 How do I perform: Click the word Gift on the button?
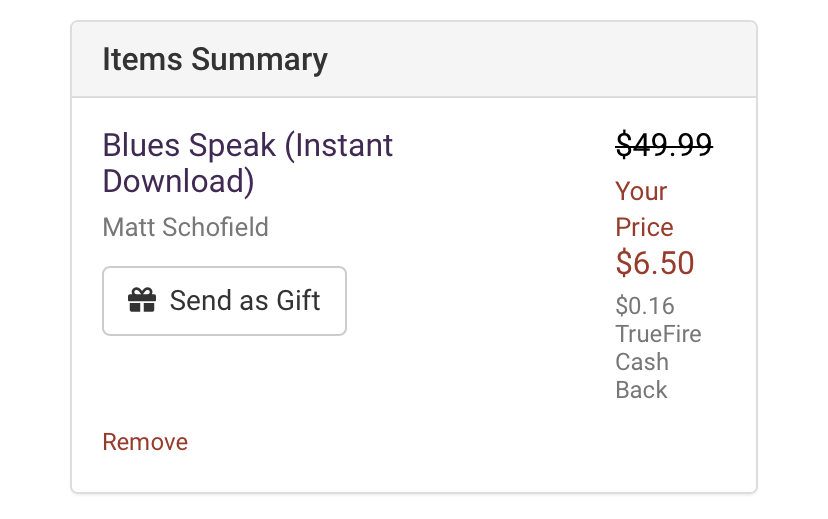tap(298, 300)
